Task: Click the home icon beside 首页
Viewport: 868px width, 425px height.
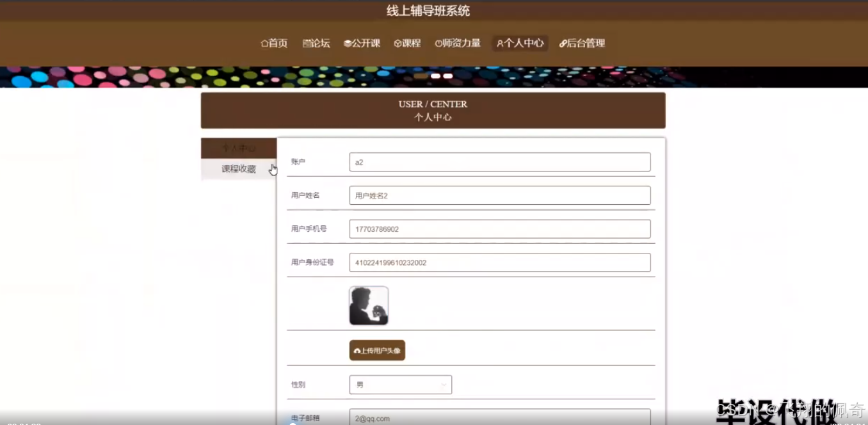Action: [264, 44]
